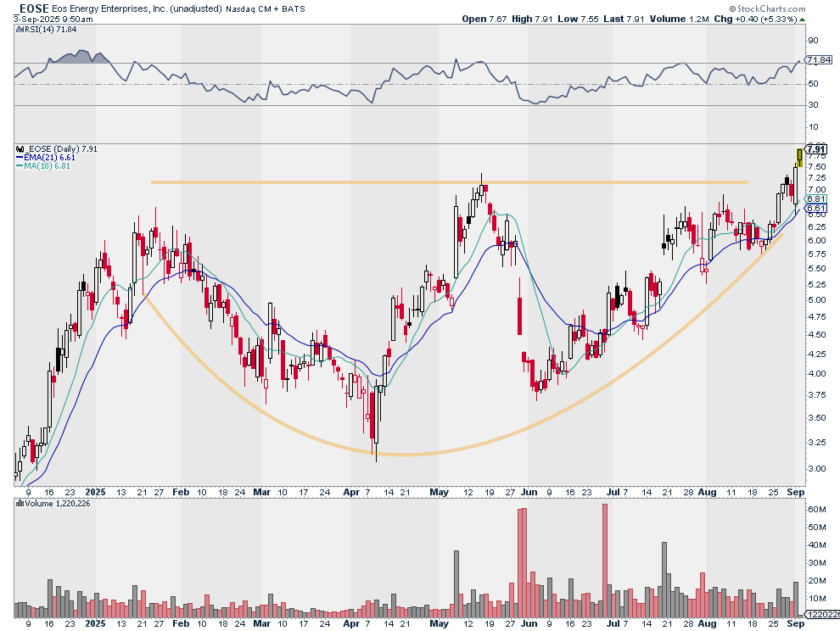Viewport: 840px width, 631px height.
Task: Click the 5.00 price axis label
Action: point(816,300)
